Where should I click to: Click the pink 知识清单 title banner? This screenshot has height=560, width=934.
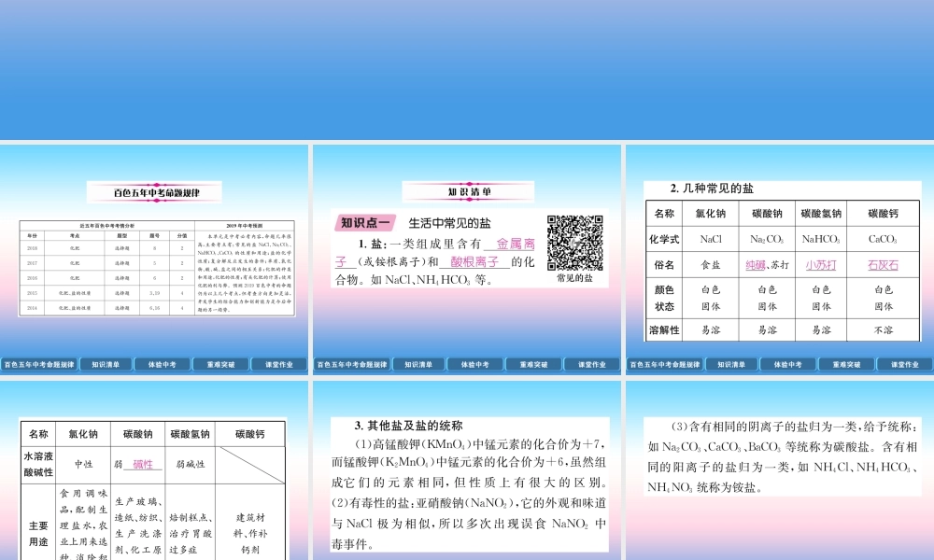468,191
